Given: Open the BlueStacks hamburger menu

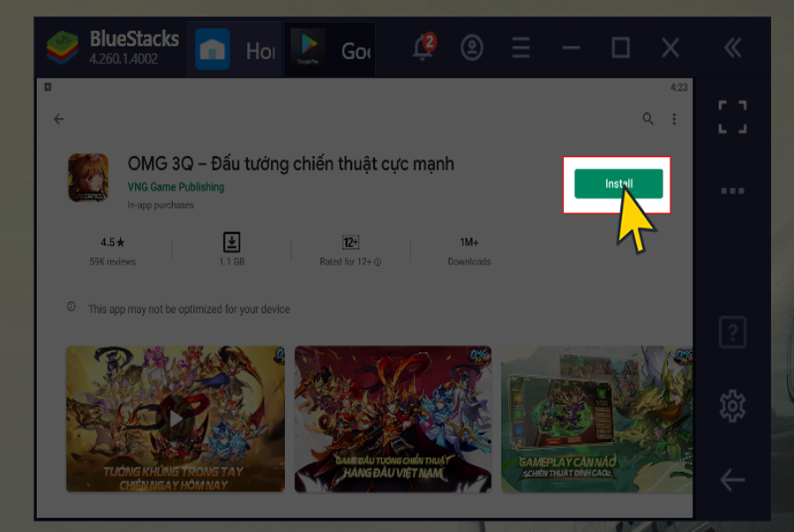Looking at the screenshot, I should pyautogui.click(x=521, y=49).
